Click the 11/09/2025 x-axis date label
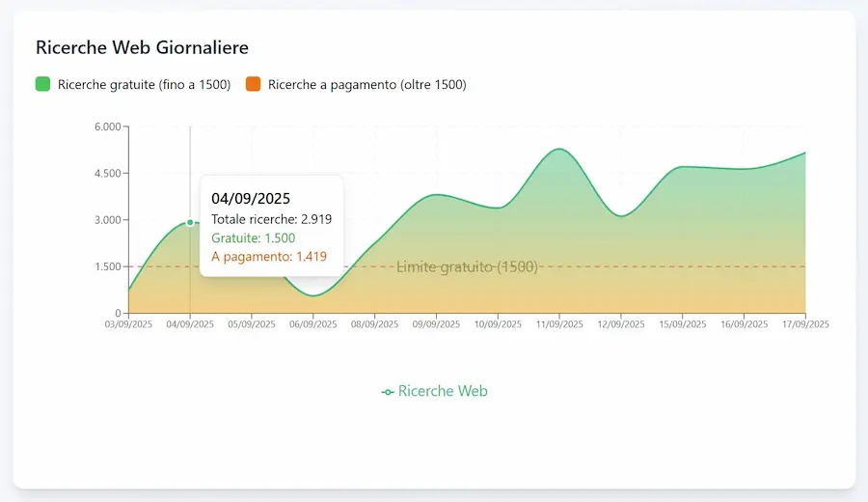The height and width of the screenshot is (502, 868). tap(559, 325)
